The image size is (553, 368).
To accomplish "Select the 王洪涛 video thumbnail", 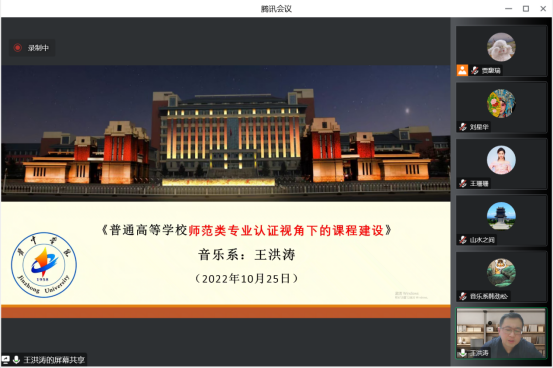I will [x=501, y=333].
